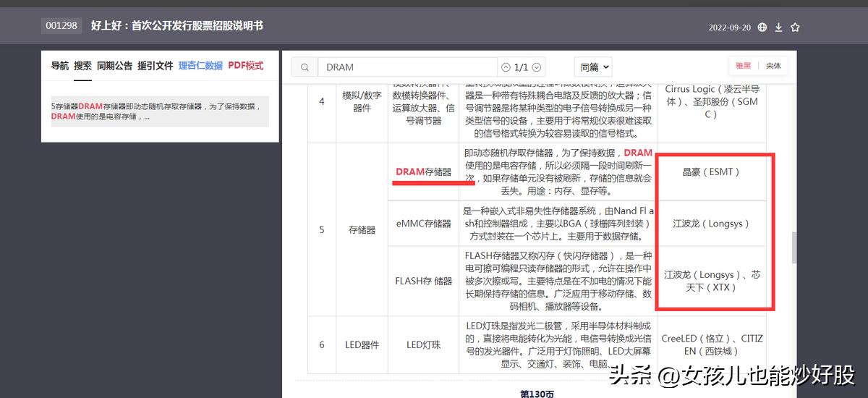
Task: Go to next search match arrow
Action: pos(537,67)
